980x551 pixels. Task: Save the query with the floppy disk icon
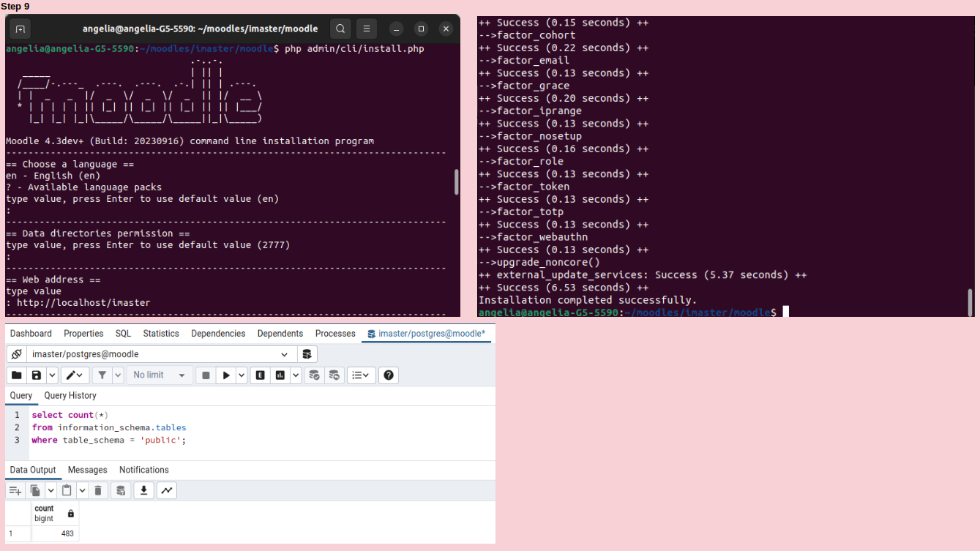37,375
